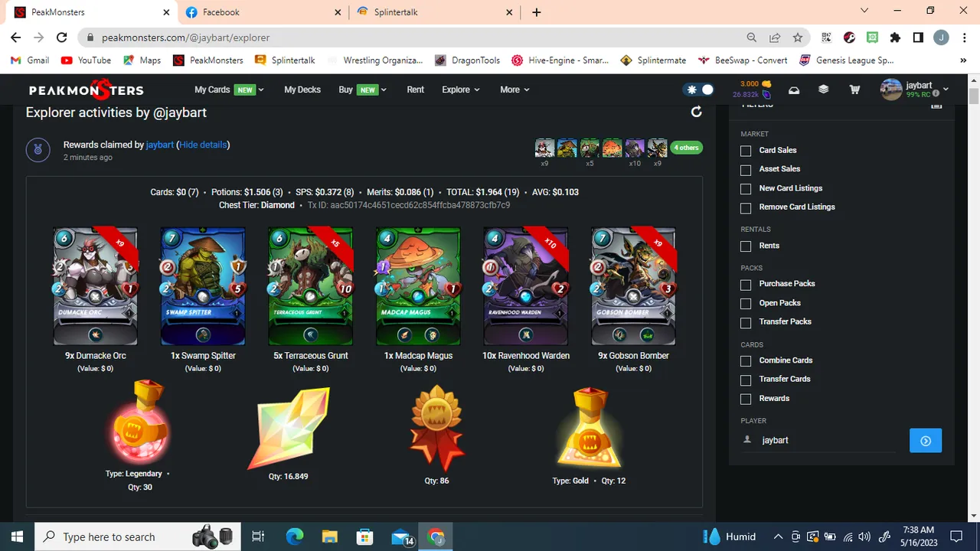The width and height of the screenshot is (980, 551).
Task: Open the QR code extension
Action: coord(826,37)
